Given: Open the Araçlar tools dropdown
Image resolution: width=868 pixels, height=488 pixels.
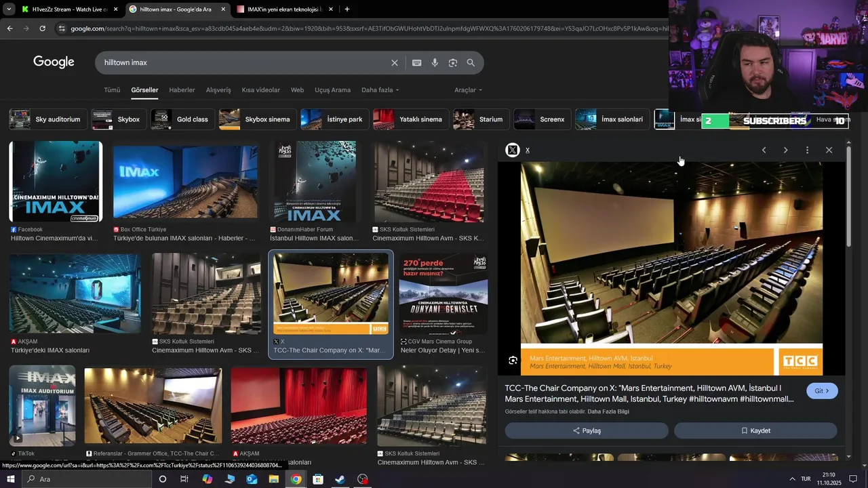Looking at the screenshot, I should coord(468,90).
